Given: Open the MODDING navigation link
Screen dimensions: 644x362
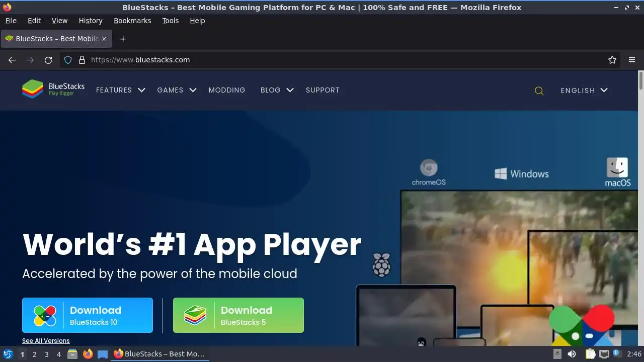Looking at the screenshot, I should [227, 90].
